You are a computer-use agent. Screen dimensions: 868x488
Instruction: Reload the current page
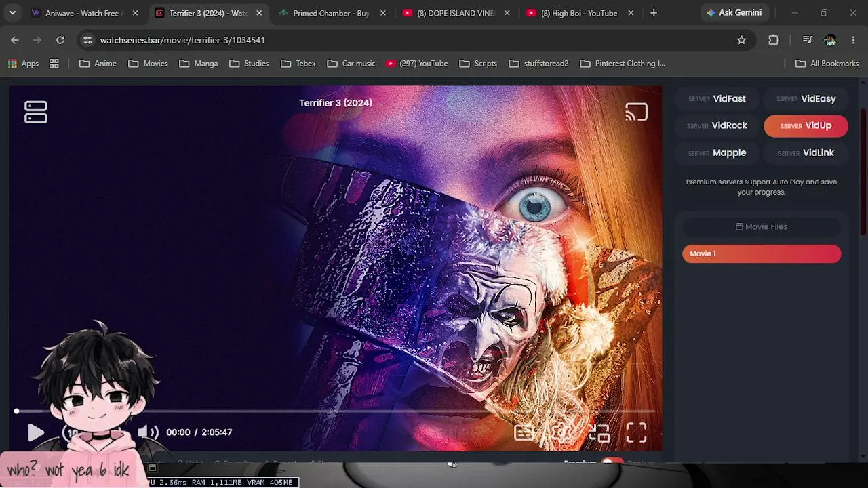tap(60, 40)
